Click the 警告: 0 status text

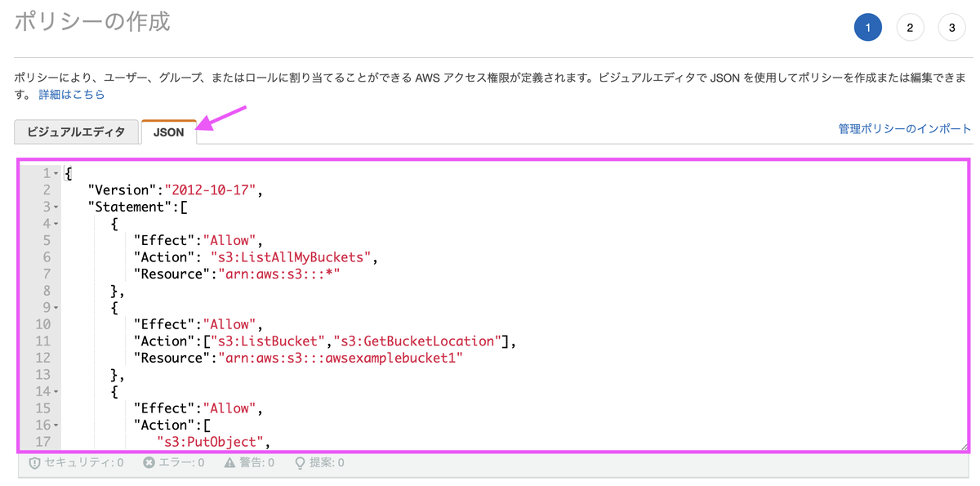point(256,462)
